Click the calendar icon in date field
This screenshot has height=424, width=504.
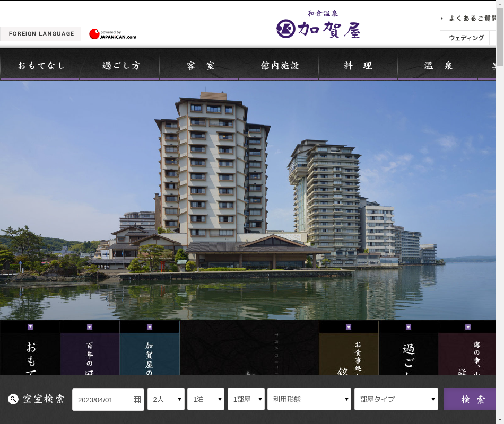137,400
